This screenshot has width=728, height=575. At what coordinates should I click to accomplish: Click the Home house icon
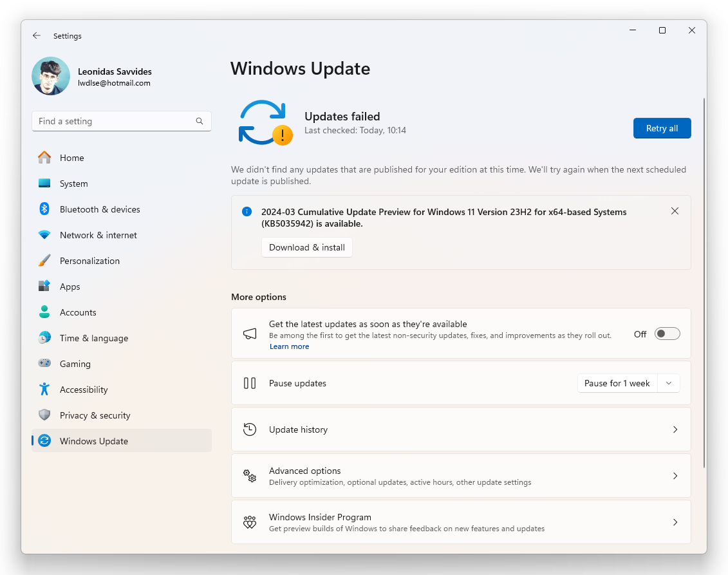click(44, 158)
